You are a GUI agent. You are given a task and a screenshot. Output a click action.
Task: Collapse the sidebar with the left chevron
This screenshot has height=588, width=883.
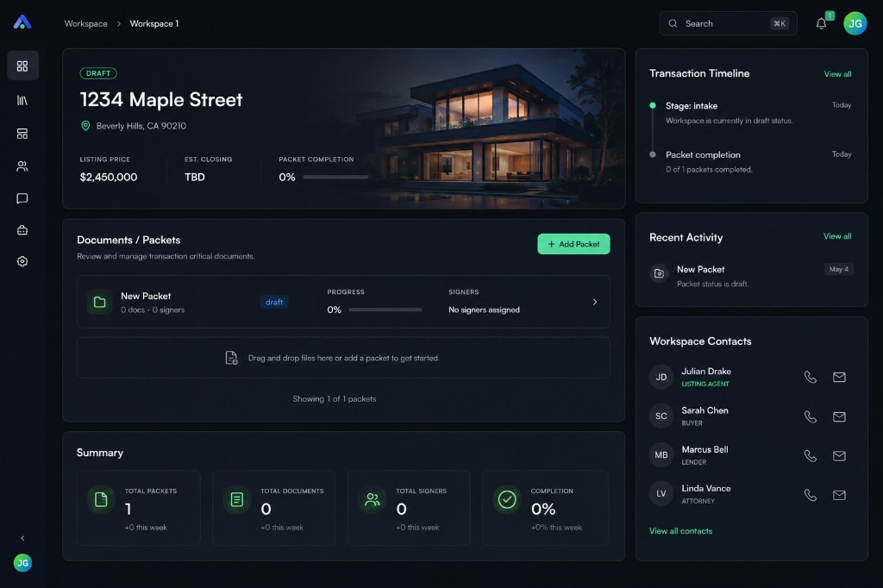[x=22, y=539]
